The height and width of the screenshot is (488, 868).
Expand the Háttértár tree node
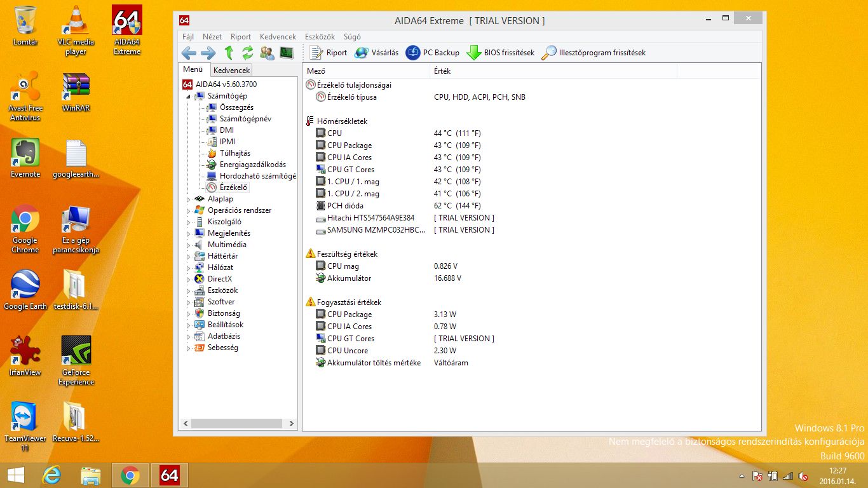click(x=187, y=257)
